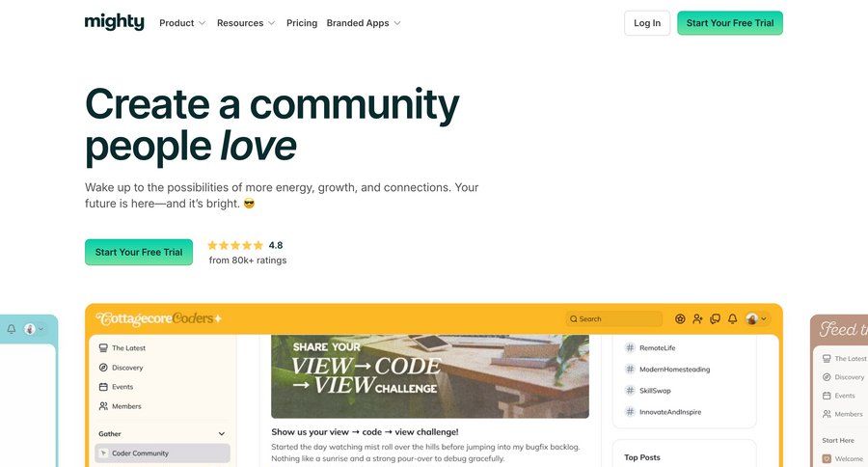
Task: Click the Log In button
Action: [647, 23]
